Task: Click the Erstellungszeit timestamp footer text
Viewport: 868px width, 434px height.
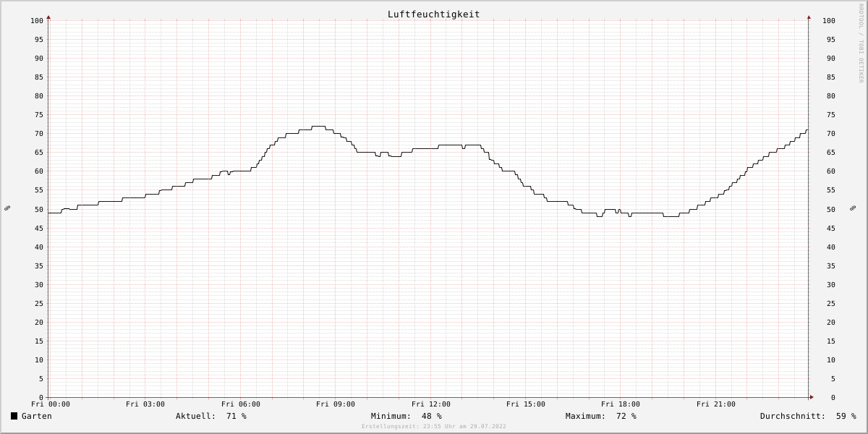Action: pyautogui.click(x=434, y=427)
